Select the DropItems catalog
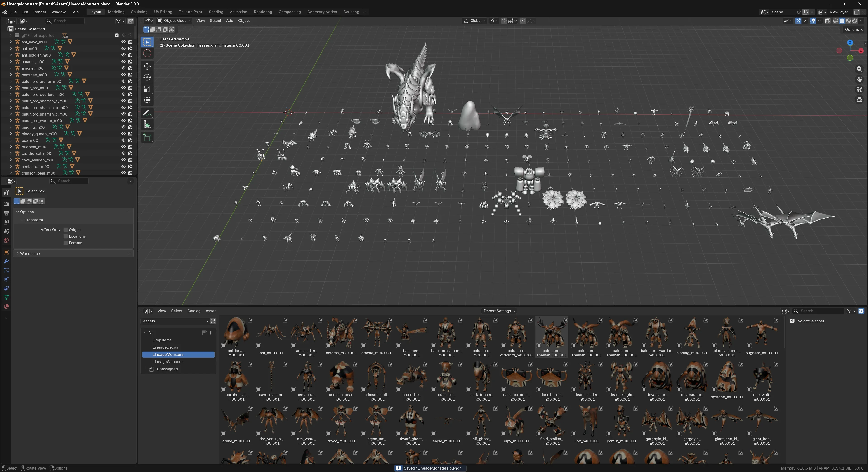Viewport: 868px width, 472px height. click(178, 340)
